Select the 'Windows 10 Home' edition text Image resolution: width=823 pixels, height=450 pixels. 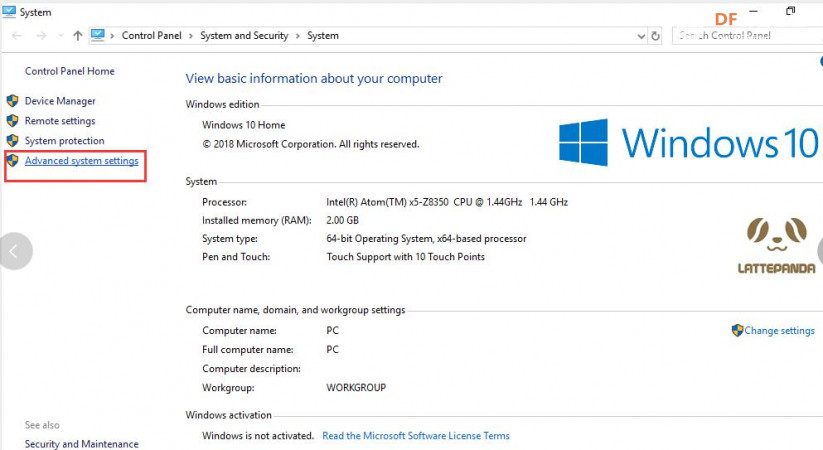point(244,125)
